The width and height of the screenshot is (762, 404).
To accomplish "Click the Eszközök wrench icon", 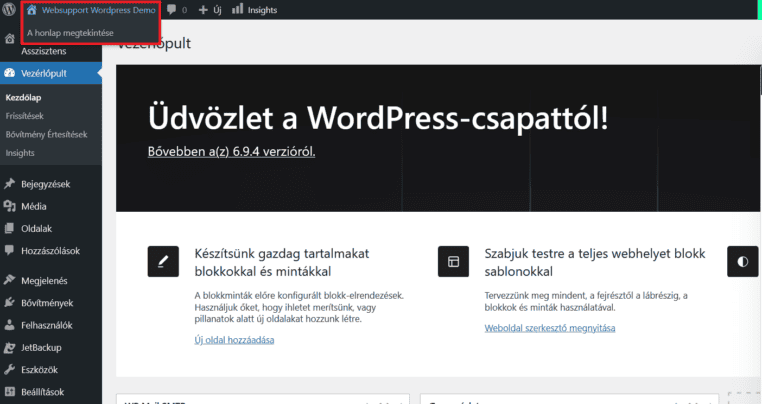I will click(10, 370).
